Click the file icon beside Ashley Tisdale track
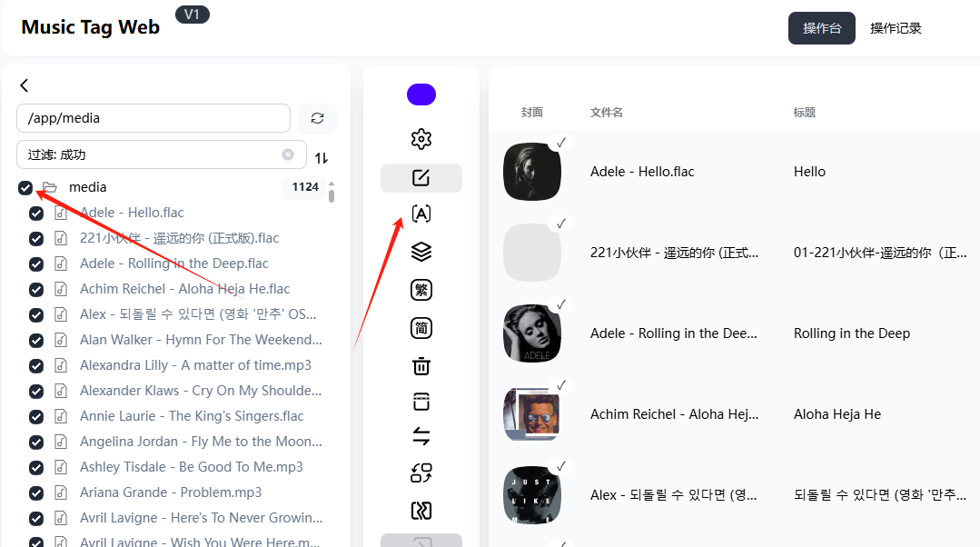This screenshot has width=980, height=547. click(61, 467)
